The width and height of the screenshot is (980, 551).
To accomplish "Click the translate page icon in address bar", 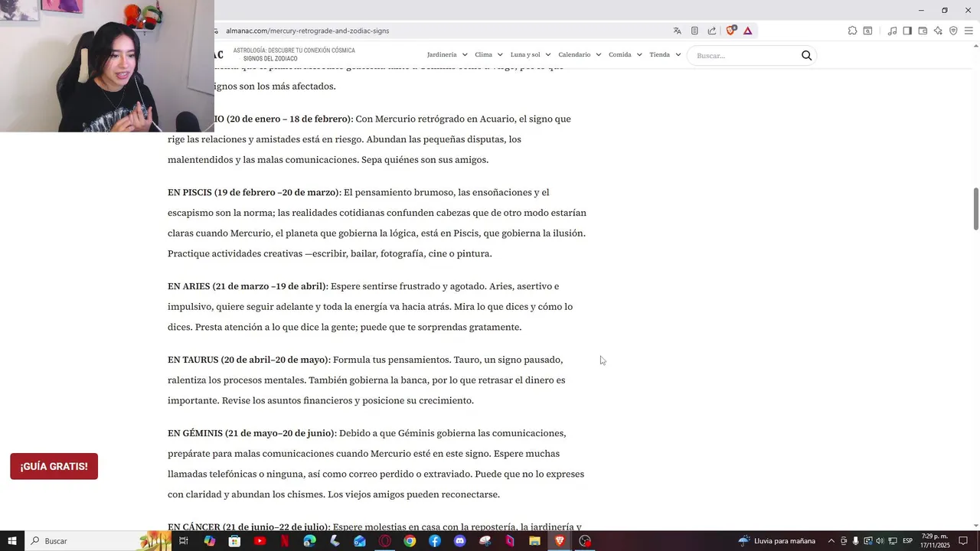I will 677,31.
